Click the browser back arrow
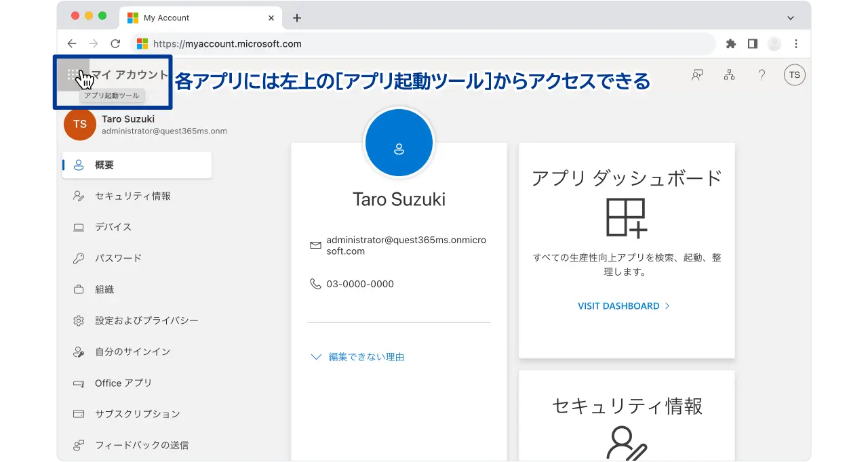Image resolution: width=868 pixels, height=462 pixels. click(72, 43)
